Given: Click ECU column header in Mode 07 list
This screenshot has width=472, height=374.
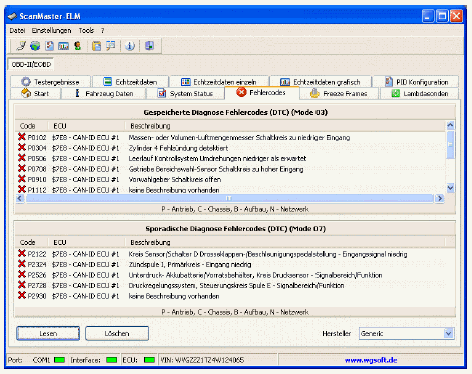Looking at the screenshot, I should [x=87, y=242].
